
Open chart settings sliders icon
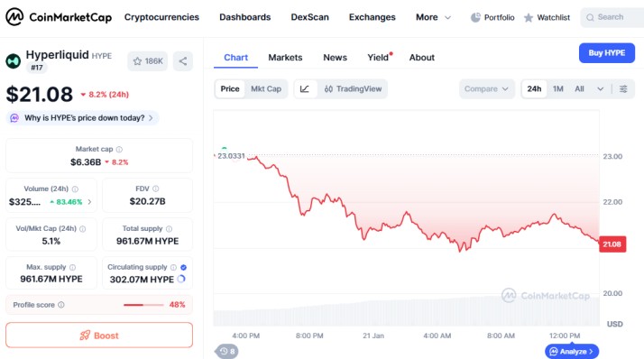point(623,88)
